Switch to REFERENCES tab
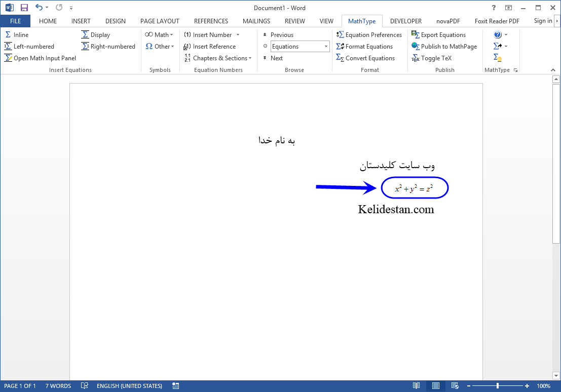 point(211,21)
